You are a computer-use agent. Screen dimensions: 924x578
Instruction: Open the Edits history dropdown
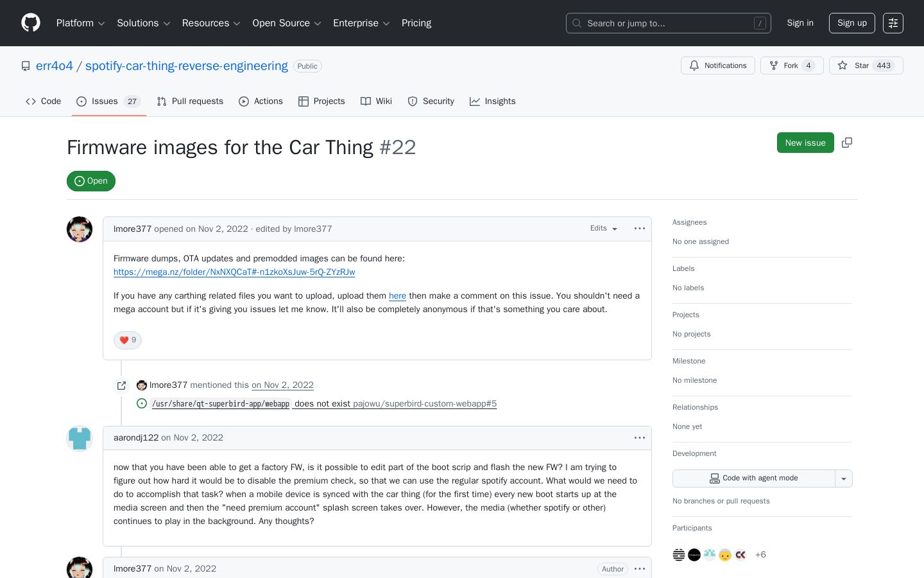[x=604, y=229]
